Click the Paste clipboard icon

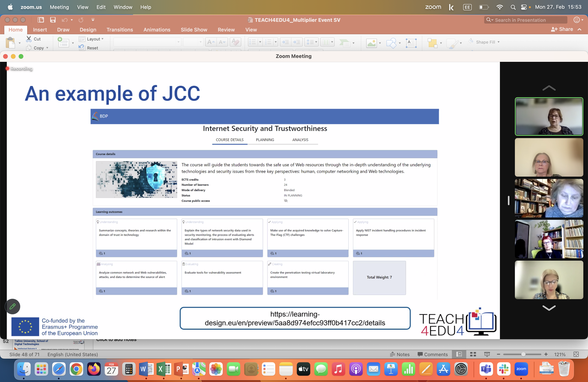coord(10,43)
